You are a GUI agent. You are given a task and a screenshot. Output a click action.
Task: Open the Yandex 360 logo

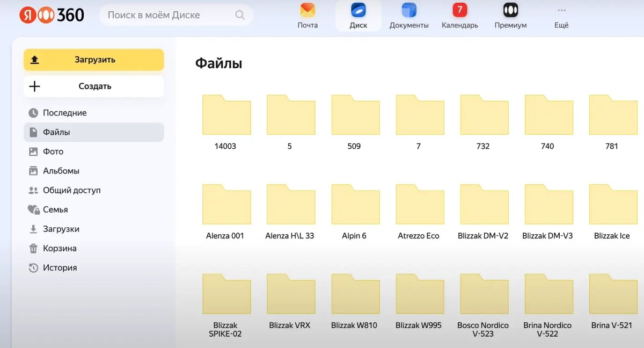point(52,15)
